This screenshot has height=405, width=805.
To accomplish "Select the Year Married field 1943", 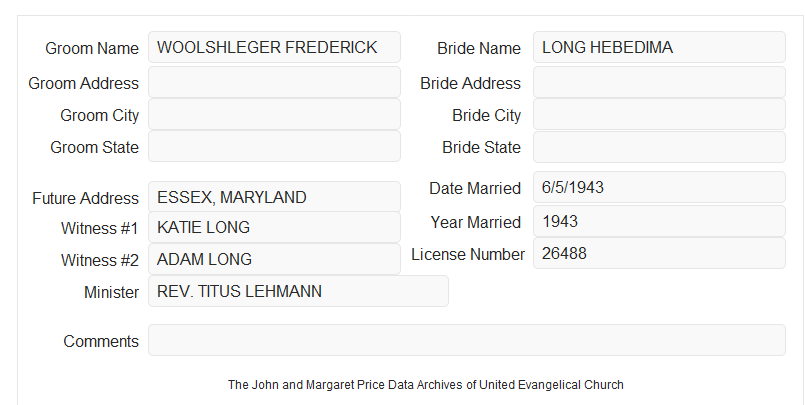I will pyautogui.click(x=659, y=221).
